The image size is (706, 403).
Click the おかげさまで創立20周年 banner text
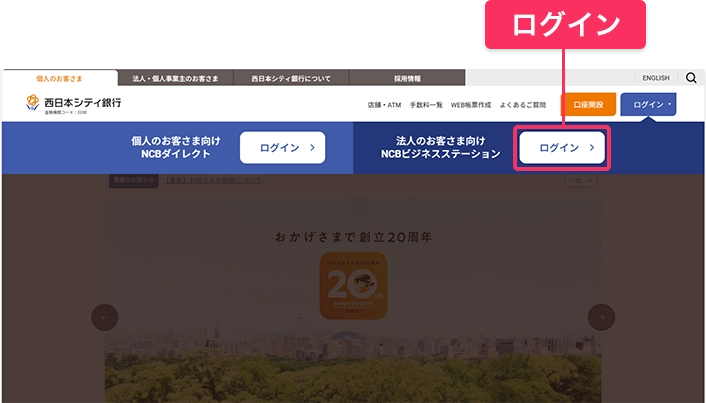click(353, 237)
